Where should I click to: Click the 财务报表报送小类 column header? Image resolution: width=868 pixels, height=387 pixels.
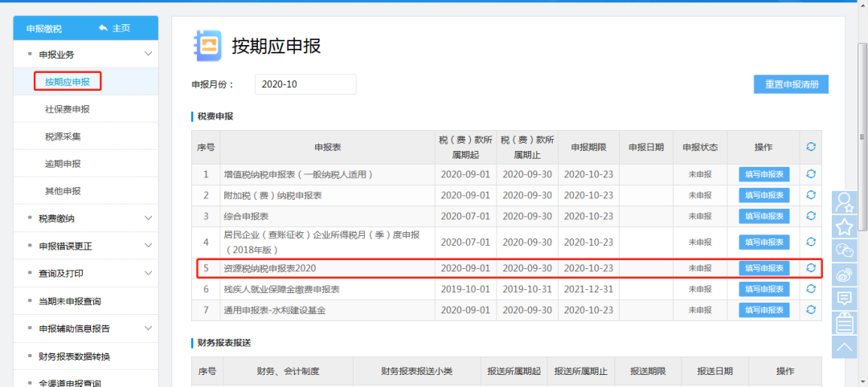(417, 371)
